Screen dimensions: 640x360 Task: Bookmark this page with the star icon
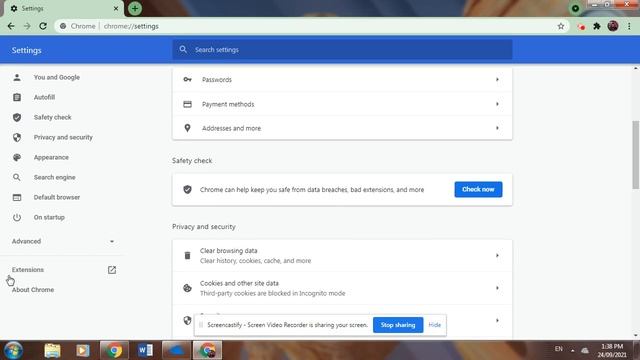coord(561,26)
